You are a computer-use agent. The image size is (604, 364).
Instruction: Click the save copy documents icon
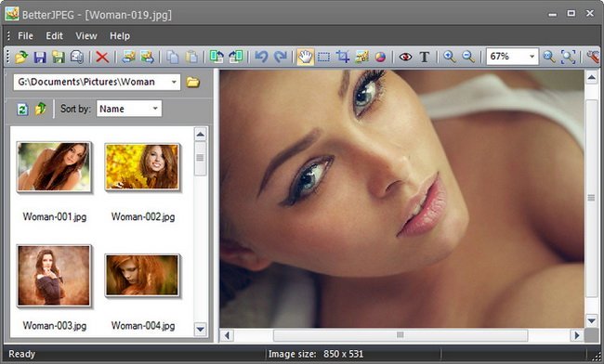[x=77, y=57]
